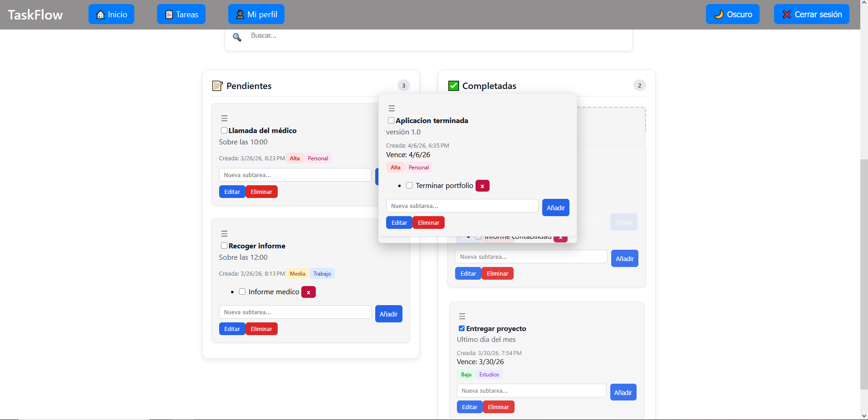Open the Inicio page
The height and width of the screenshot is (420, 868).
point(111,15)
